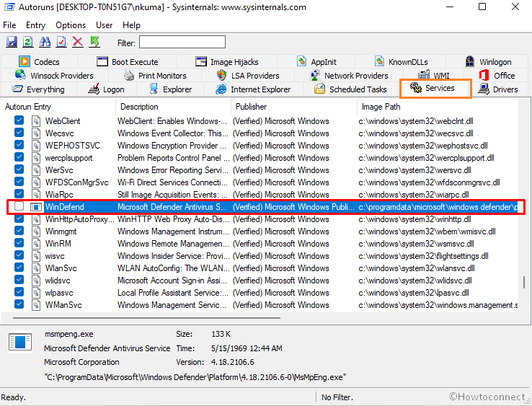Click the Refresh toolbar icon
Screen dimensions: 532x406
(x=28, y=42)
